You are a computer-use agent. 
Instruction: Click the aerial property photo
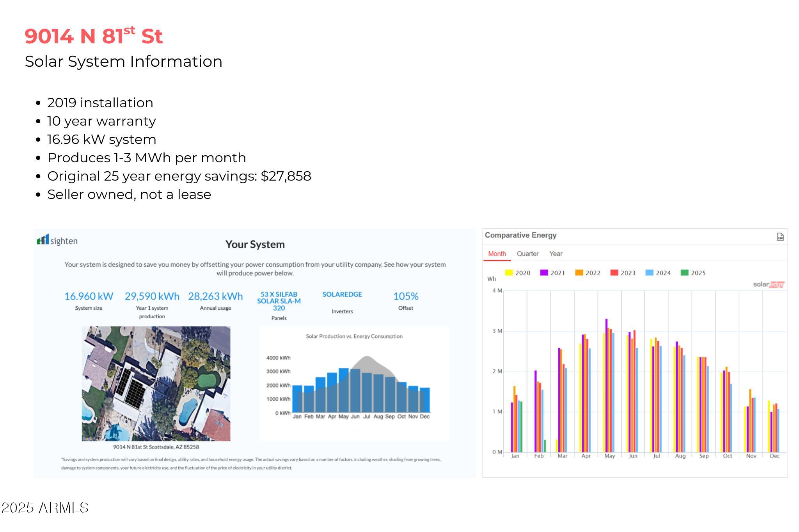[156, 383]
